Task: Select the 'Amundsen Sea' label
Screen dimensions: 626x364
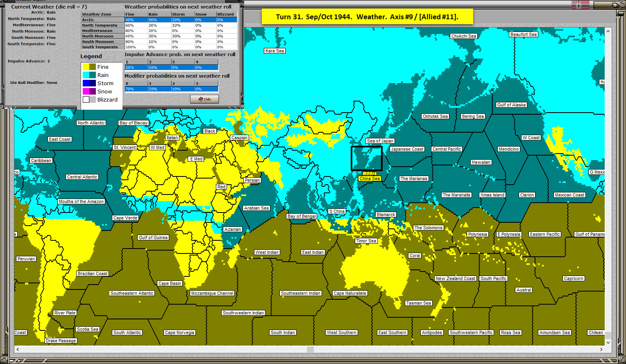Action: pyautogui.click(x=555, y=332)
